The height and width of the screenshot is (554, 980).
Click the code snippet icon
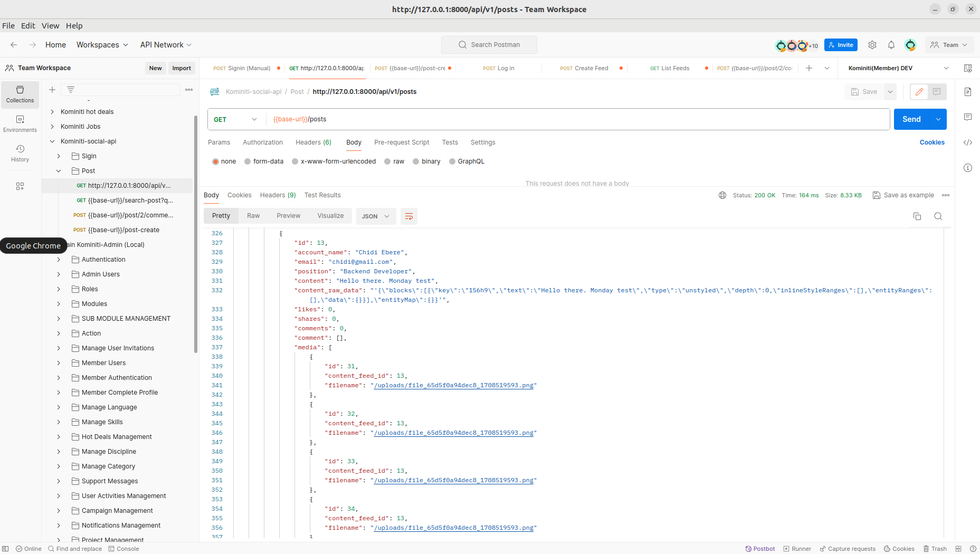(x=967, y=142)
